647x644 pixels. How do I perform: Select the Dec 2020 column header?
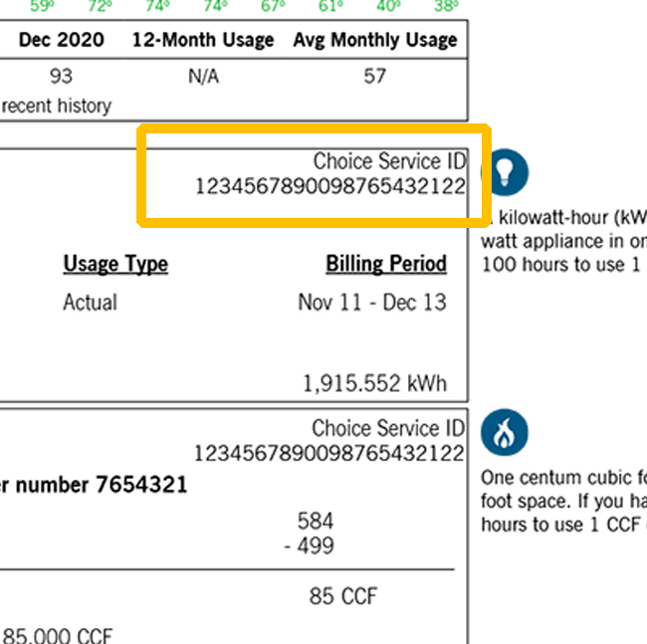tap(60, 41)
